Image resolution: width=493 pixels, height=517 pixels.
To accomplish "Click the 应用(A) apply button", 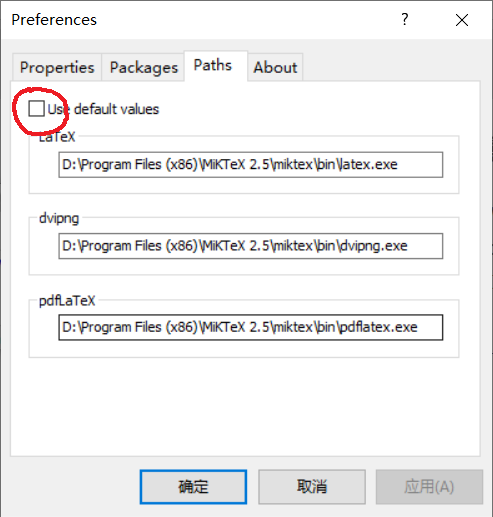I will (429, 487).
